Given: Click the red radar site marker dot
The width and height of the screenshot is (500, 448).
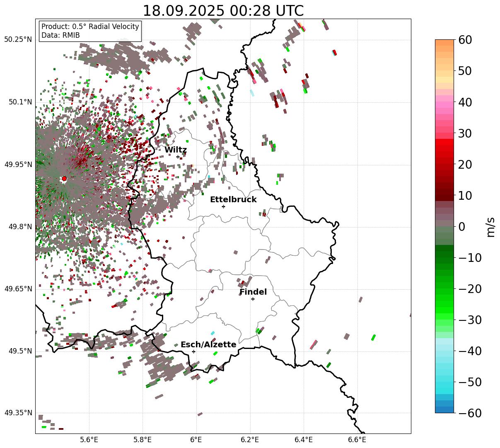Looking at the screenshot, I should 64,179.
